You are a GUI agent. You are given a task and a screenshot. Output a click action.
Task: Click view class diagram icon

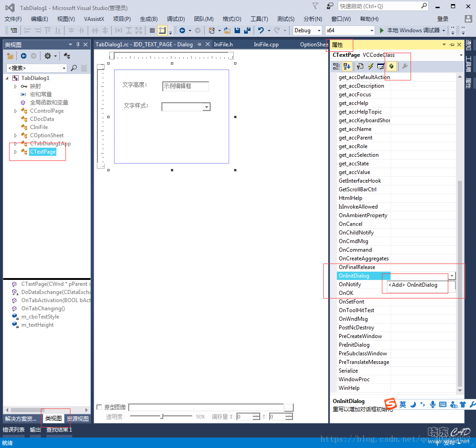click(67, 56)
